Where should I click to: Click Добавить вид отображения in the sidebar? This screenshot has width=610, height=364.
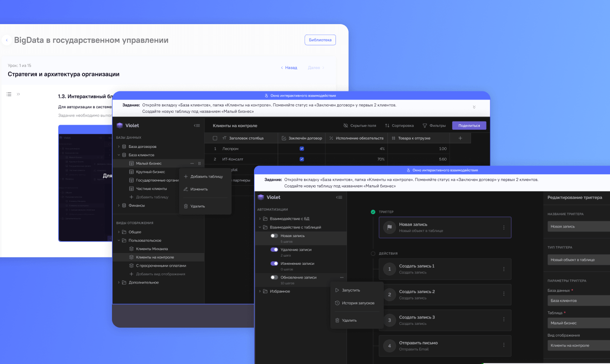158,274
